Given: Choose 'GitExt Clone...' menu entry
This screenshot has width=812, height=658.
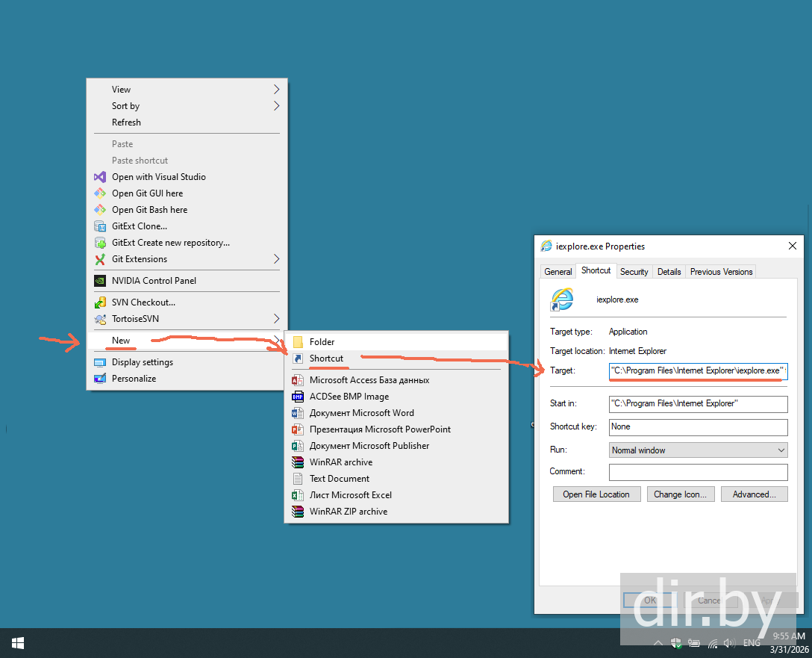Looking at the screenshot, I should pos(187,226).
